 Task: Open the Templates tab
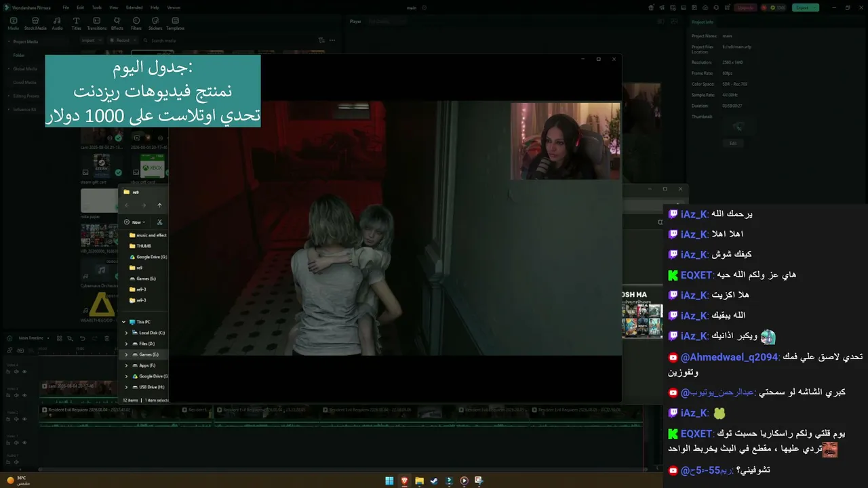(x=175, y=24)
